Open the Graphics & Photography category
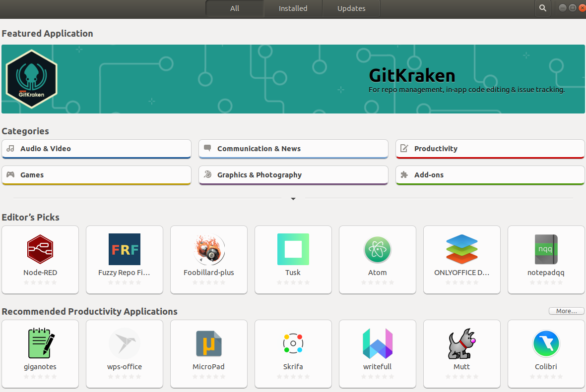Viewport: 586px width, 392px height. click(x=293, y=175)
